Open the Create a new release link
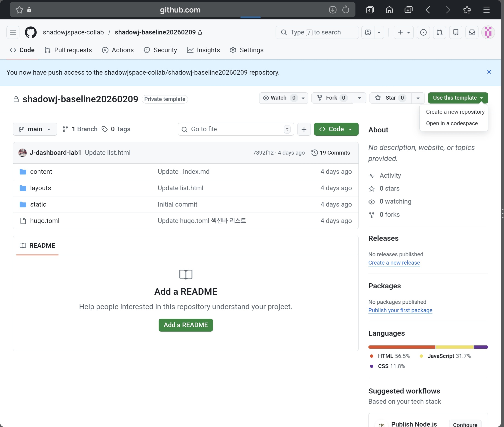504x427 pixels. 394,263
